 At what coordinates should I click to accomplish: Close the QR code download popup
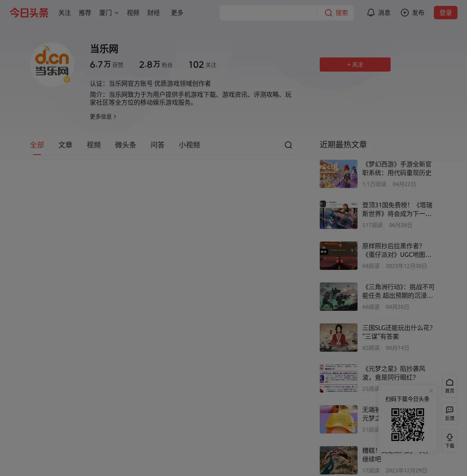[431, 391]
